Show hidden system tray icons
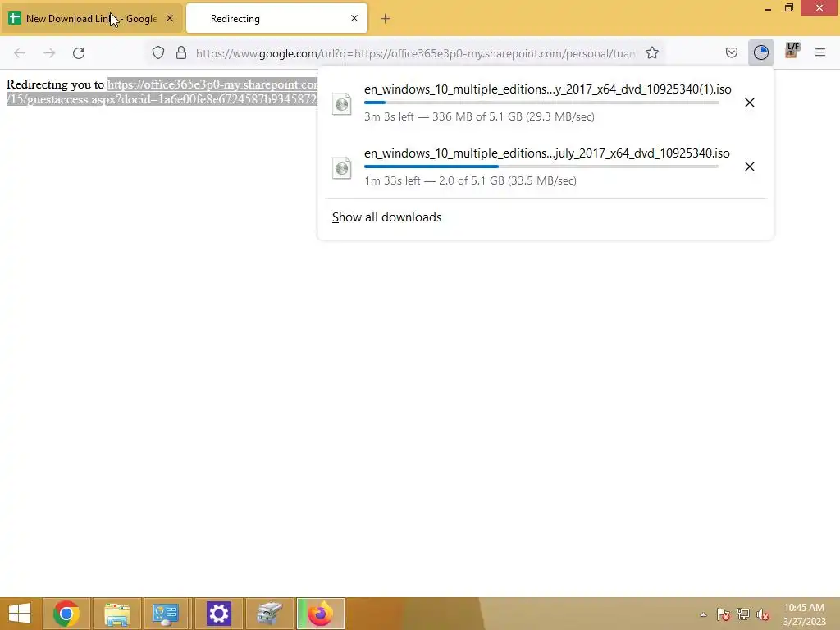The image size is (840, 630). pyautogui.click(x=703, y=614)
